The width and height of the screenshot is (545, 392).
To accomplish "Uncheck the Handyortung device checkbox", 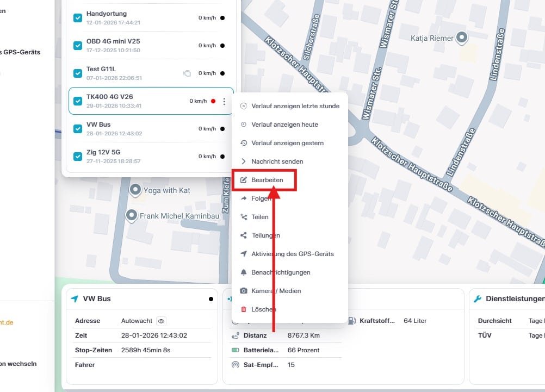I will pos(78,18).
